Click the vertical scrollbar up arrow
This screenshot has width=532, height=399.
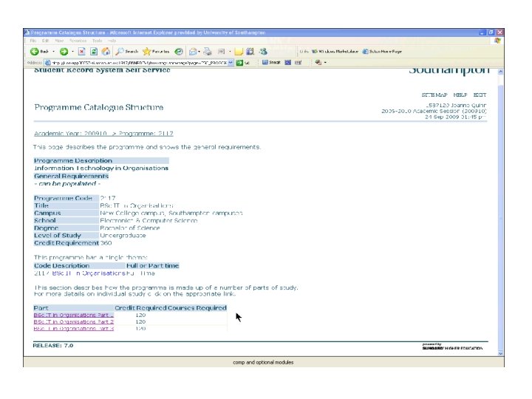tap(500, 72)
